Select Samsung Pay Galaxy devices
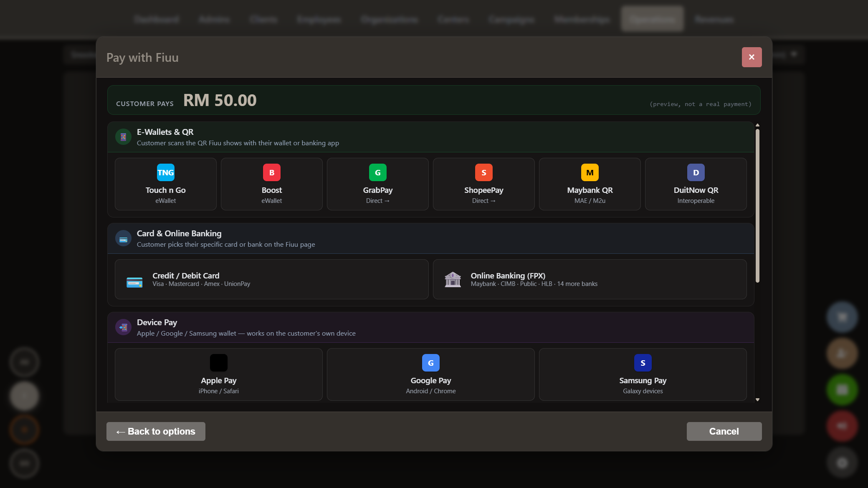 (x=643, y=374)
